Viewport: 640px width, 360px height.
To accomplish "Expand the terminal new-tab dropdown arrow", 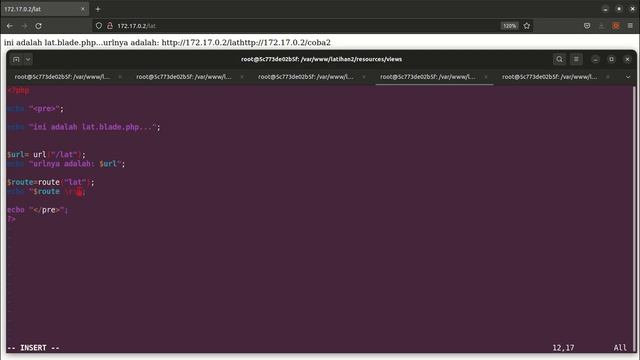I will (28, 60).
